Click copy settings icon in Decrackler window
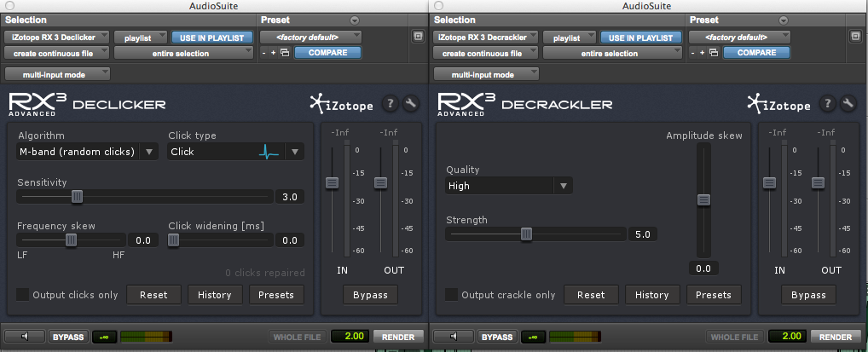 pyautogui.click(x=714, y=53)
